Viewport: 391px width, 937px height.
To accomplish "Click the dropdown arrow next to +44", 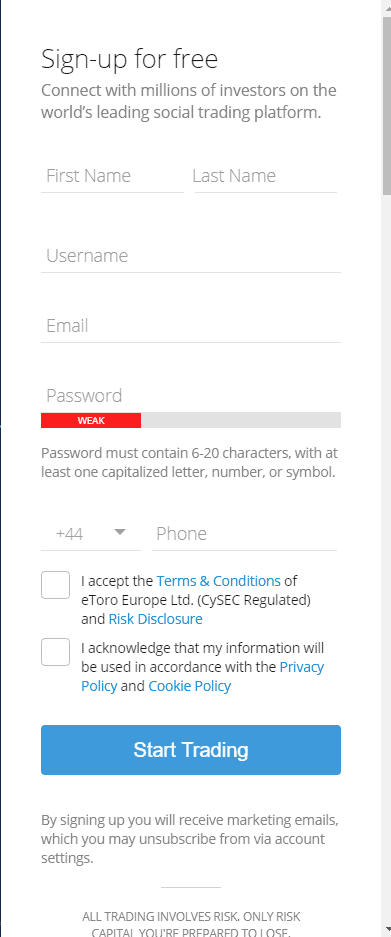I will pos(120,532).
